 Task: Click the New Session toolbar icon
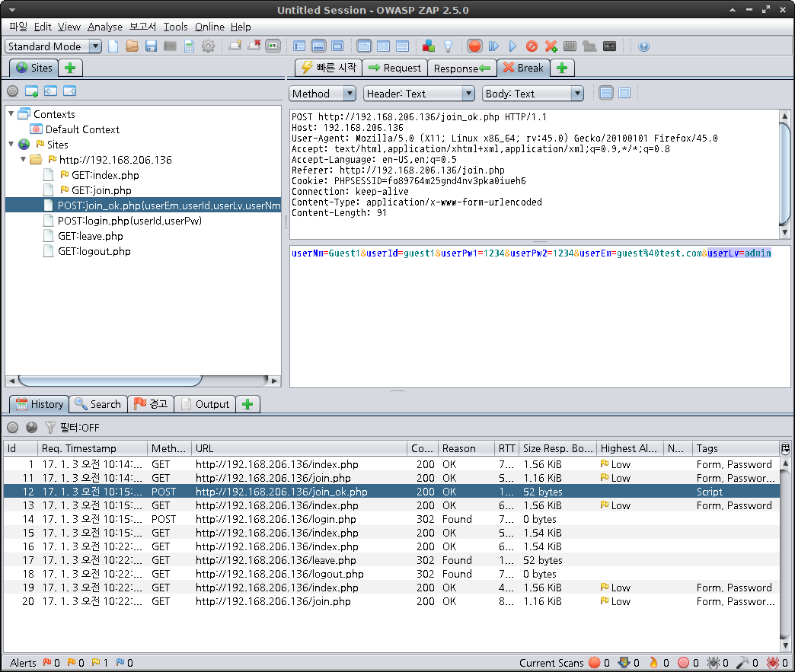(113, 46)
